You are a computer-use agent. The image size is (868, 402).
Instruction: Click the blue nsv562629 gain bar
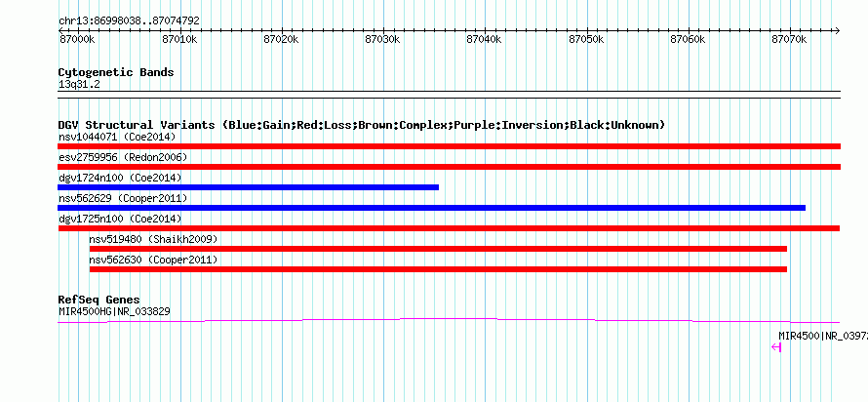tap(431, 208)
